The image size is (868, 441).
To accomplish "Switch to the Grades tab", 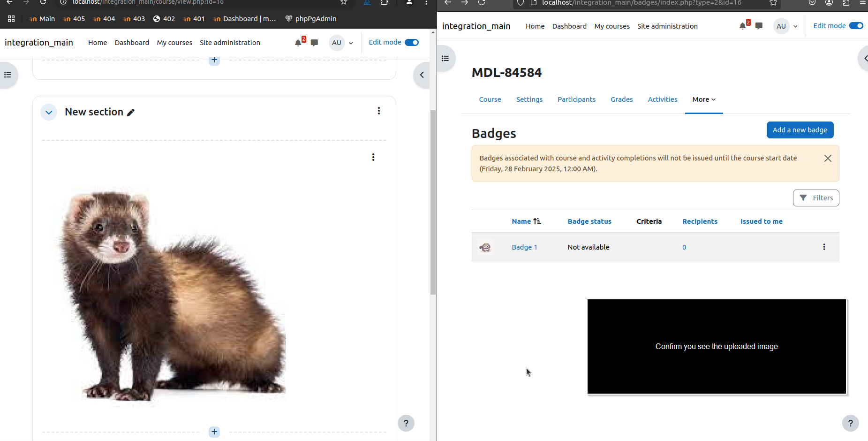I will [x=622, y=99].
